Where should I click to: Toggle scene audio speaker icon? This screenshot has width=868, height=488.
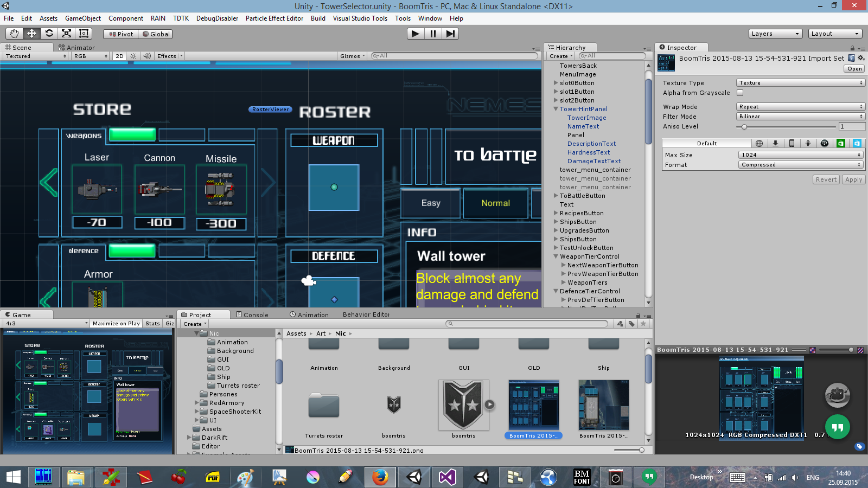tap(146, 56)
